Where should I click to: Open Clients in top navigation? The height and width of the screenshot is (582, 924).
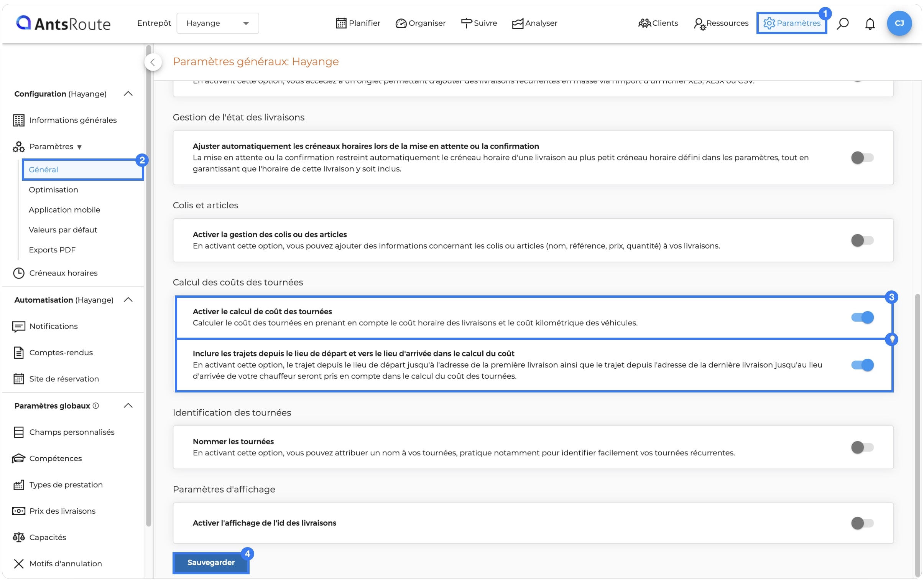pyautogui.click(x=658, y=23)
